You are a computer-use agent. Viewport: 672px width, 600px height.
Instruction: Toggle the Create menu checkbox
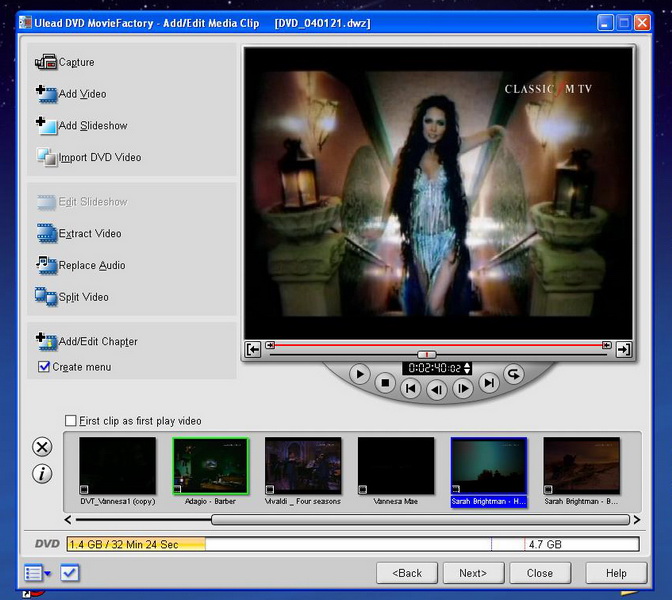[44, 366]
